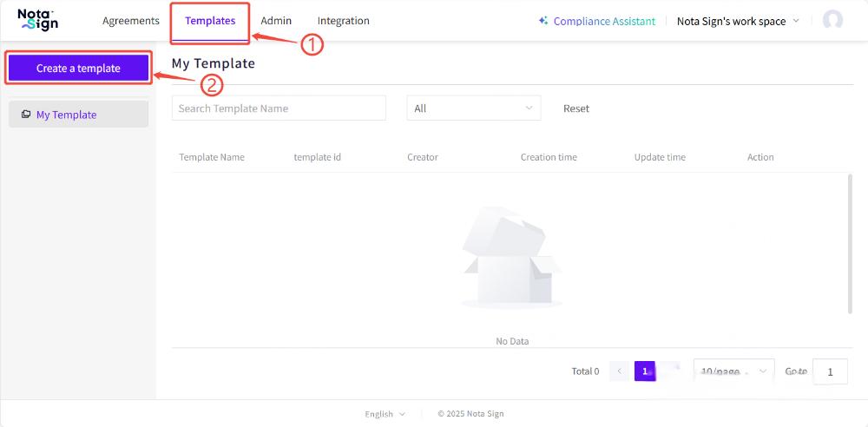Open the 10/page size dropdown
This screenshot has width=868, height=427.
pos(733,371)
